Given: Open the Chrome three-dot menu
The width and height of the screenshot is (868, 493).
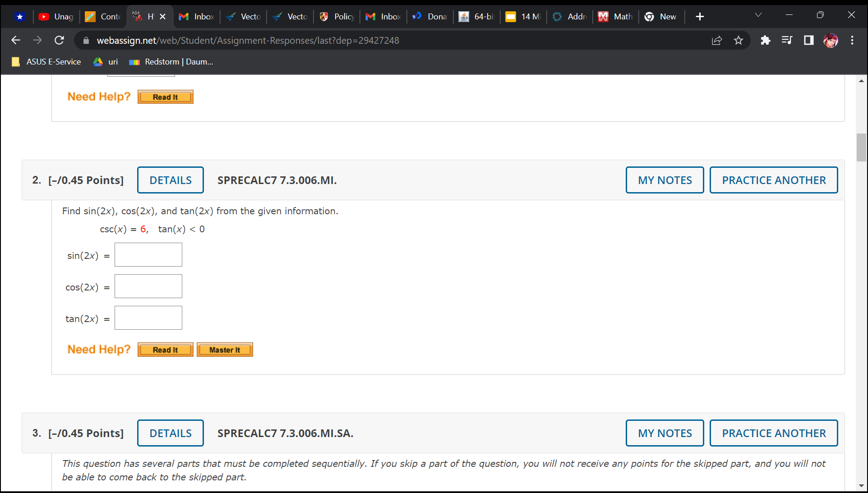Looking at the screenshot, I should [x=852, y=41].
